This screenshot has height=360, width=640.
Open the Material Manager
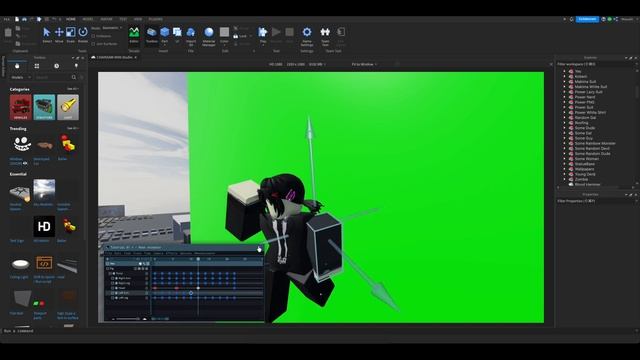click(x=209, y=36)
